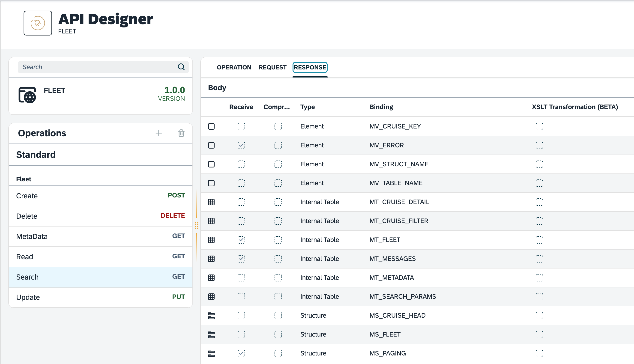Click the Internal Table icon for MT_MESSAGES
The width and height of the screenshot is (634, 364).
pyautogui.click(x=212, y=258)
